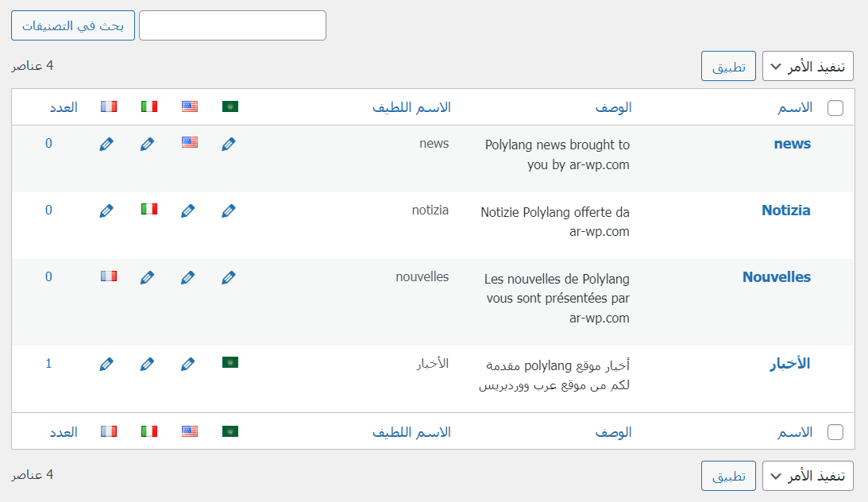The image size is (868, 502).
Task: Open the Nouvelles category link
Action: point(776,277)
